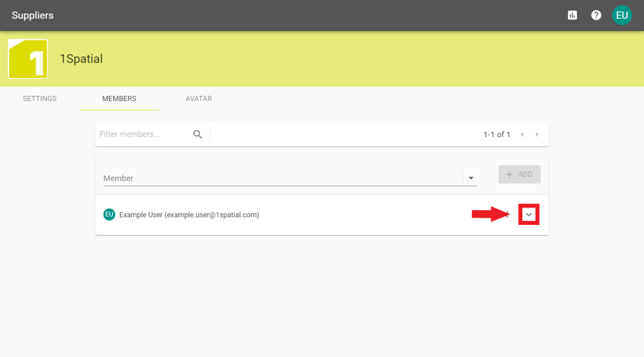The image size is (644, 357).
Task: Open the Member dropdown arrow
Action: (471, 179)
